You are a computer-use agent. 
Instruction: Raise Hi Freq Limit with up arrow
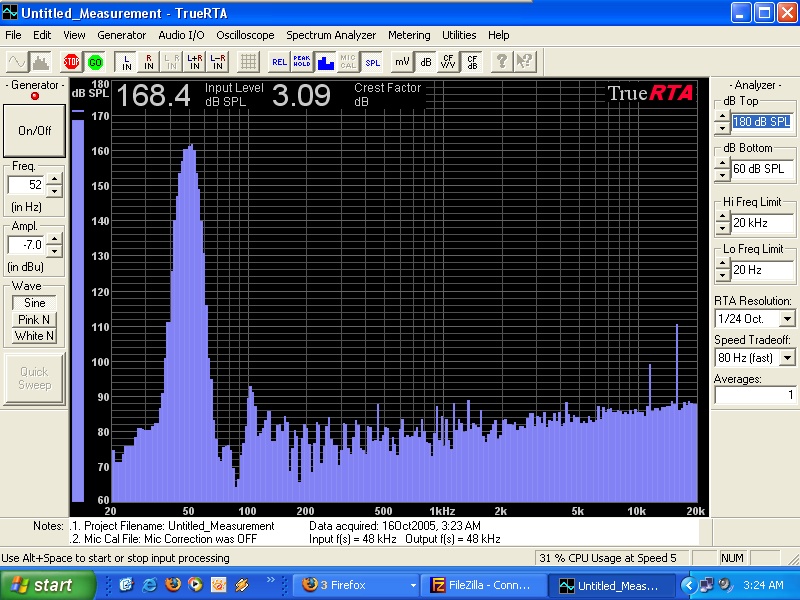[x=722, y=216]
